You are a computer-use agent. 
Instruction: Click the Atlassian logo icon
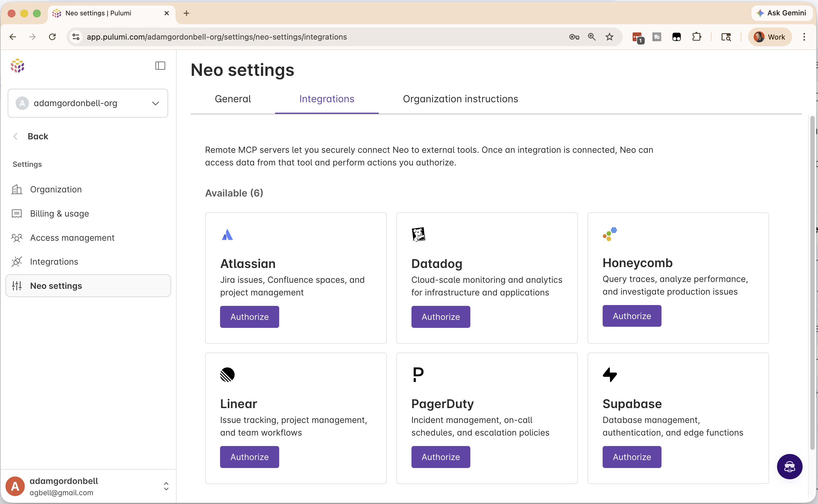tap(227, 235)
